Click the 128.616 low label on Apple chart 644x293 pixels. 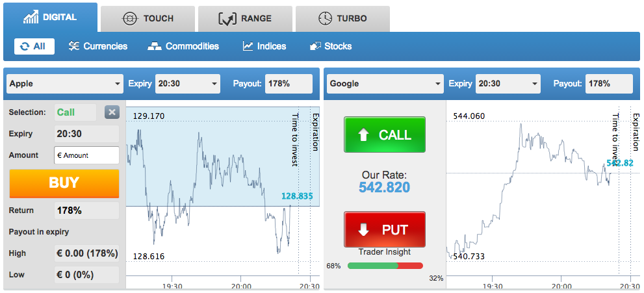(x=149, y=257)
